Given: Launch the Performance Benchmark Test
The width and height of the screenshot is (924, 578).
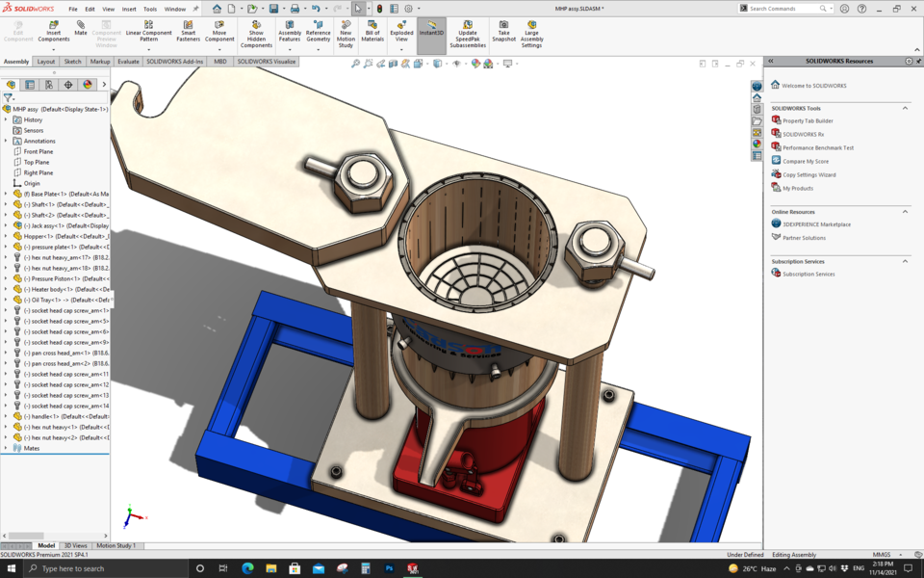Looking at the screenshot, I should click(818, 146).
